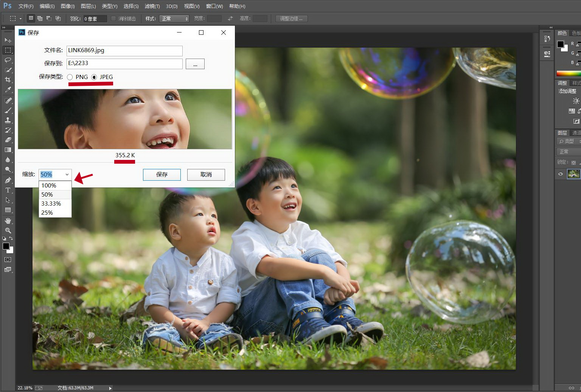Select the Spot Healing Brush tool
This screenshot has width=581, height=392.
coord(8,101)
